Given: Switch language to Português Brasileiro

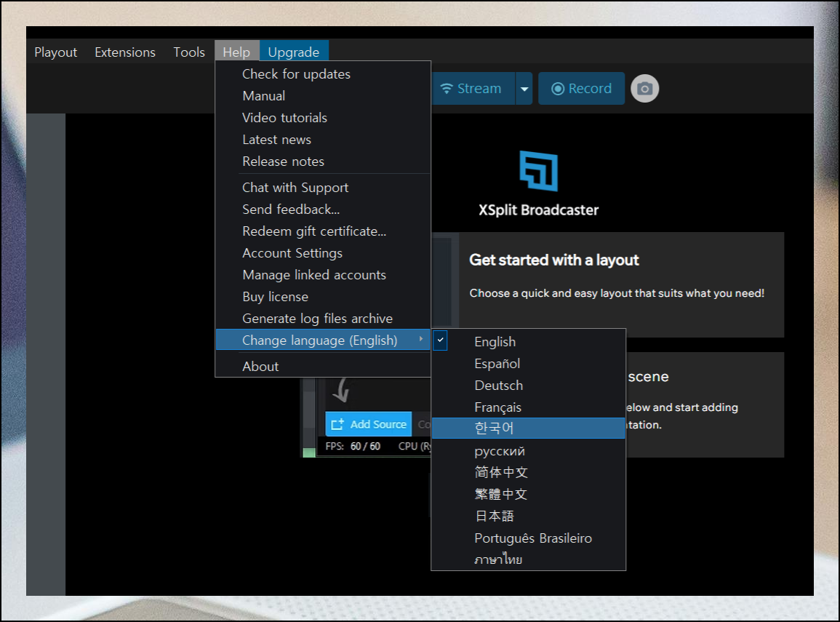Looking at the screenshot, I should click(x=528, y=538).
